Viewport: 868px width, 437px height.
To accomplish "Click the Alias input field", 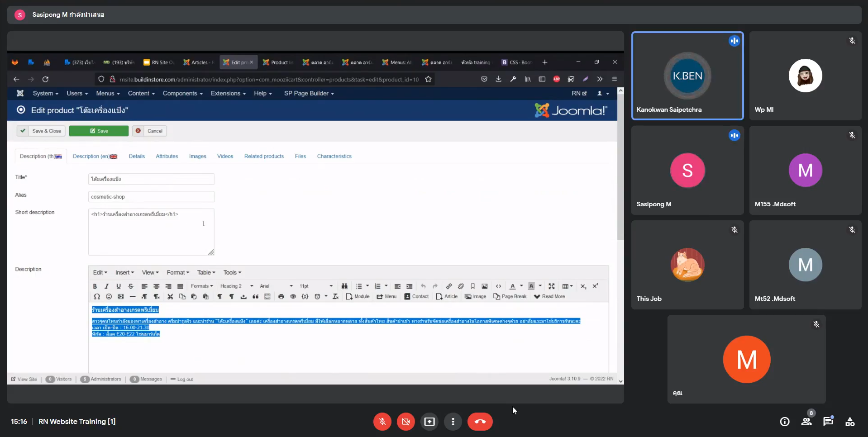I will (151, 197).
